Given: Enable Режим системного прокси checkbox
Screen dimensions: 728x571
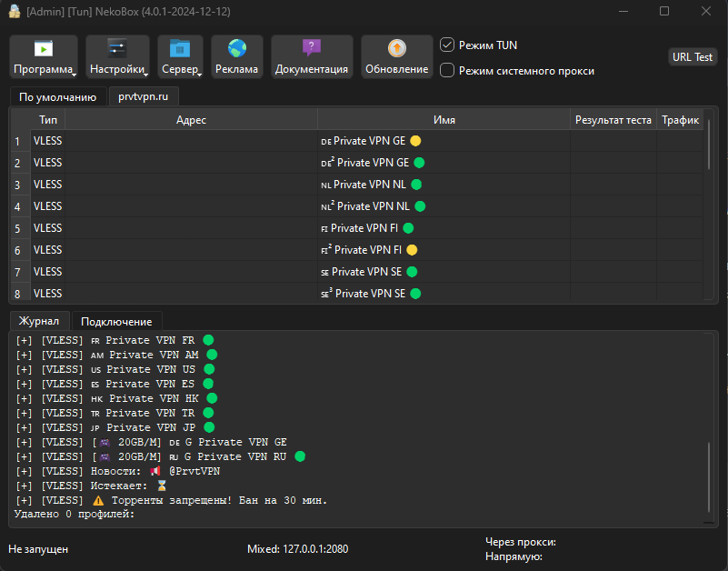Looking at the screenshot, I should 447,70.
